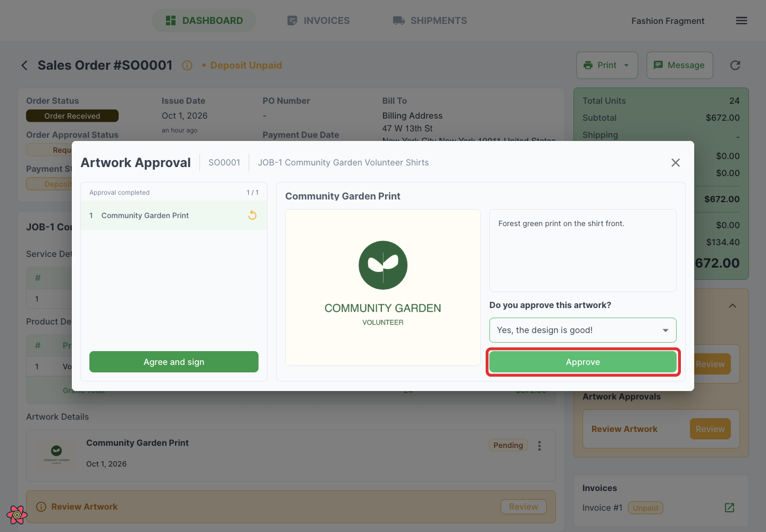This screenshot has height=532, width=766.
Task: Click the Order Received status badge
Action: click(x=72, y=116)
